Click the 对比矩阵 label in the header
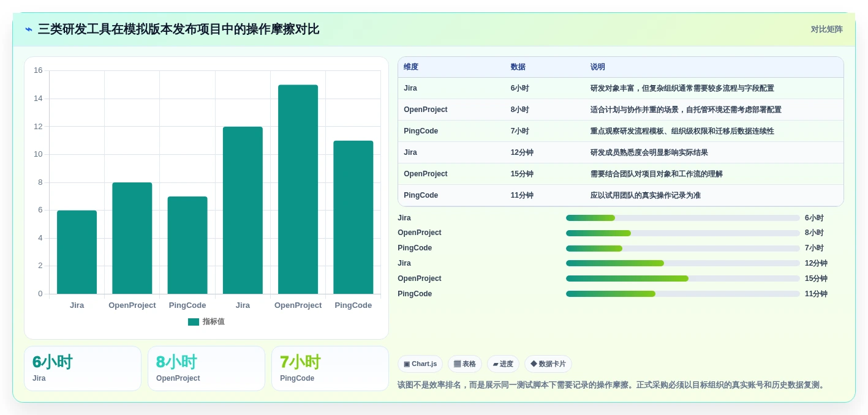Viewport: 868px width, 415px height. point(826,29)
